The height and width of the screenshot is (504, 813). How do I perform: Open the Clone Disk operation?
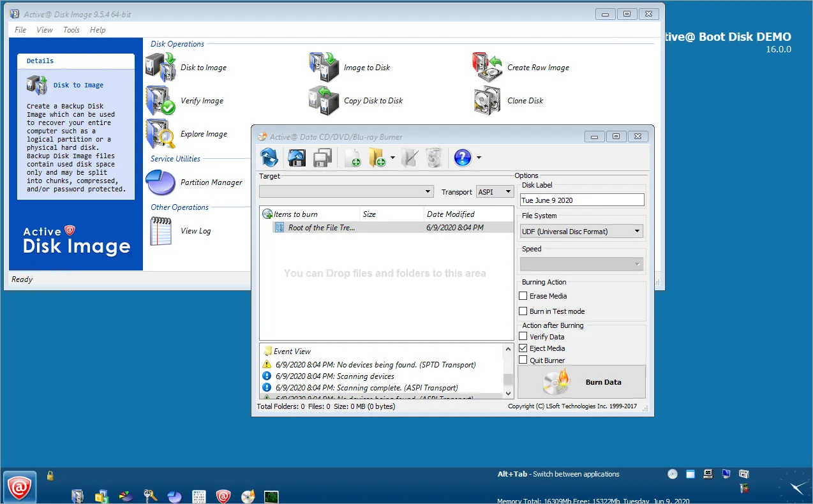[x=525, y=101]
